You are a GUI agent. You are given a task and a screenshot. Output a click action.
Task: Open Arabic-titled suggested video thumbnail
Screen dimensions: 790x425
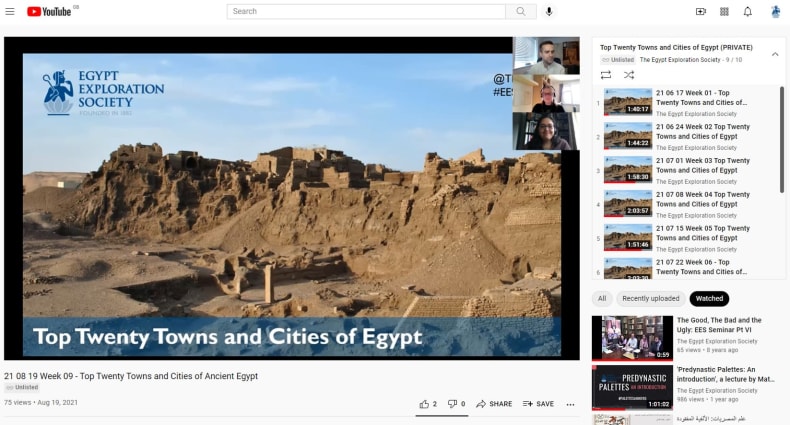coord(632,419)
